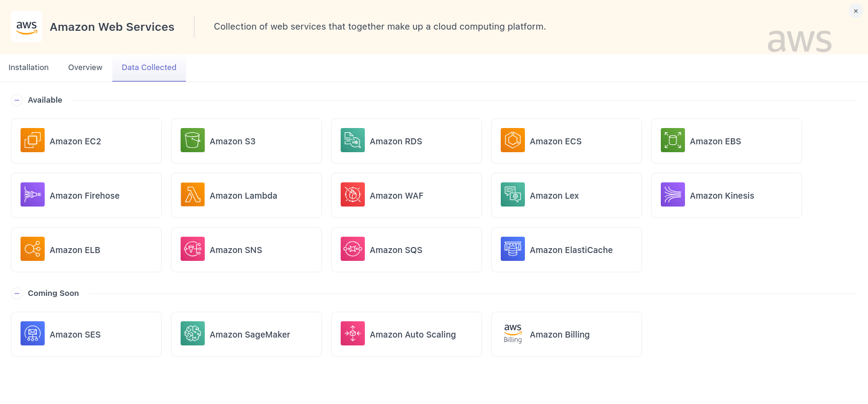Click the Amazon EBS storage icon

[x=673, y=140]
